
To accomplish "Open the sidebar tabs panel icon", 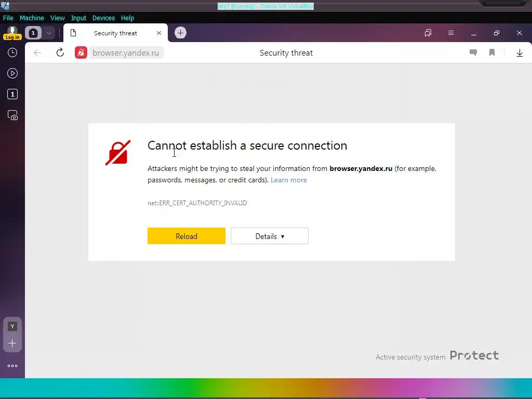I will pyautogui.click(x=12, y=95).
